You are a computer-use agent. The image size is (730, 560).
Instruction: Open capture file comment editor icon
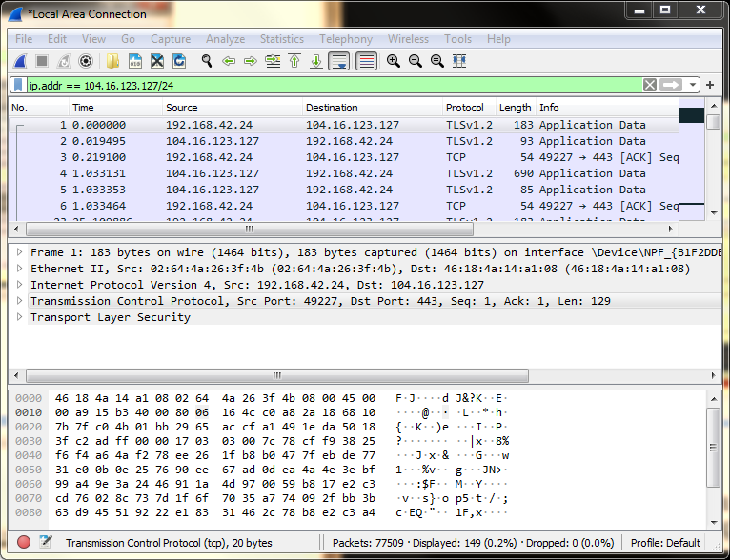pos(46,542)
